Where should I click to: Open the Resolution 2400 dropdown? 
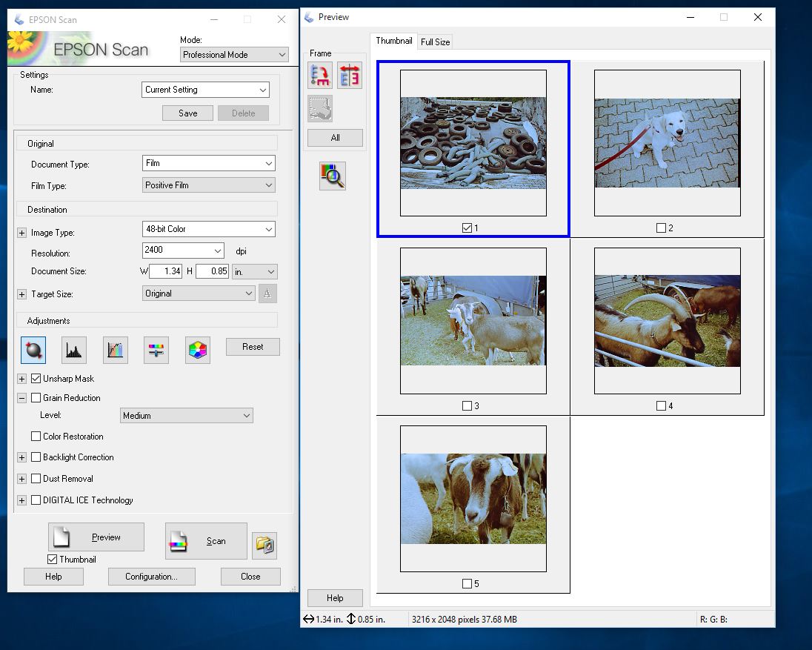click(183, 251)
